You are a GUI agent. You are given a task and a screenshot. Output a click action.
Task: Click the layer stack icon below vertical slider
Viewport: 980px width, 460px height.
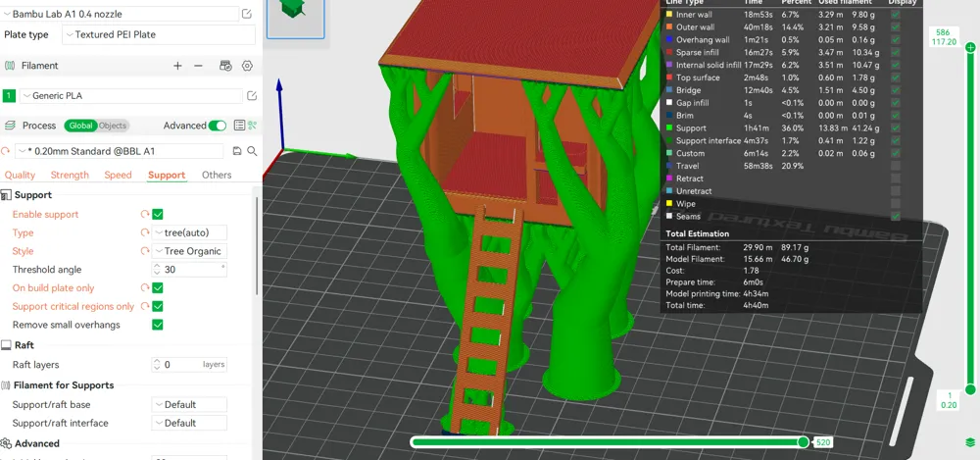click(x=970, y=442)
